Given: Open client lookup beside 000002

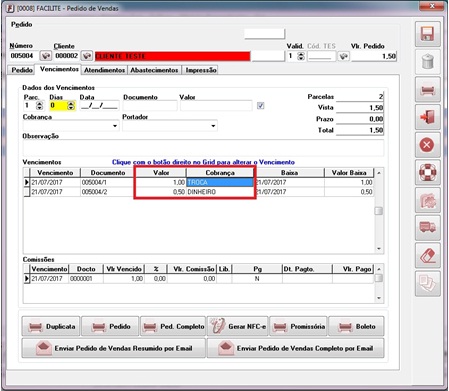Looking at the screenshot, I should [x=87, y=56].
